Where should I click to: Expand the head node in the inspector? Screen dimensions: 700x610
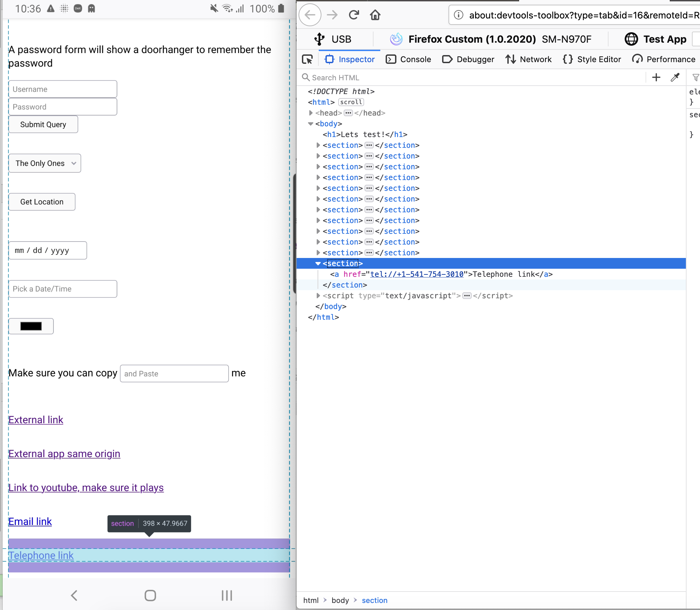pos(311,113)
